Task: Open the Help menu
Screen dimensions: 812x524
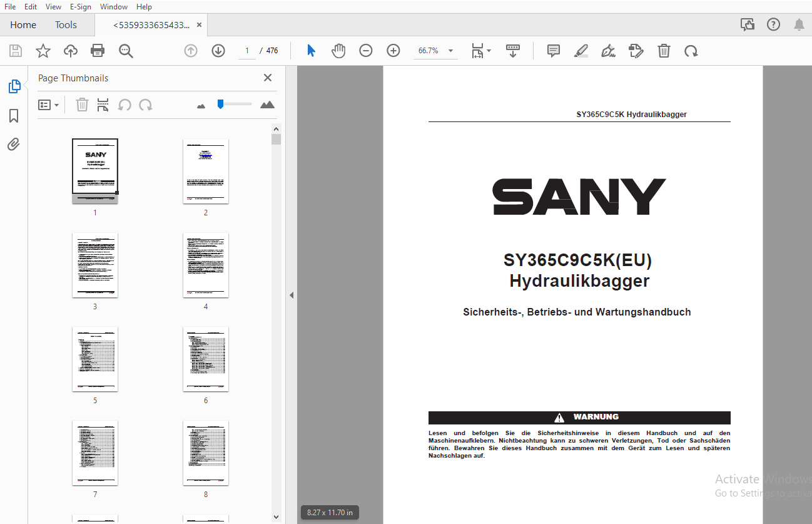Action: click(144, 6)
